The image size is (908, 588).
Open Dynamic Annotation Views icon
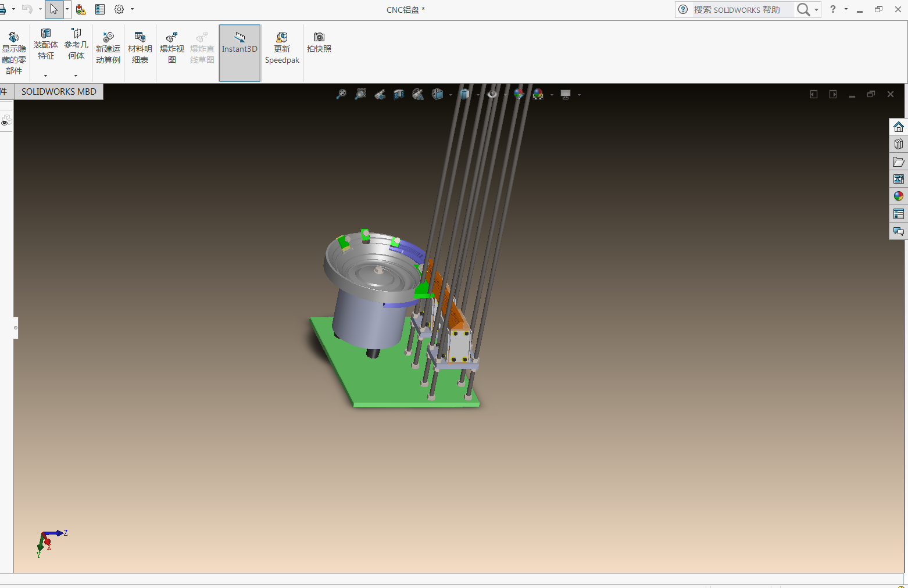click(418, 94)
